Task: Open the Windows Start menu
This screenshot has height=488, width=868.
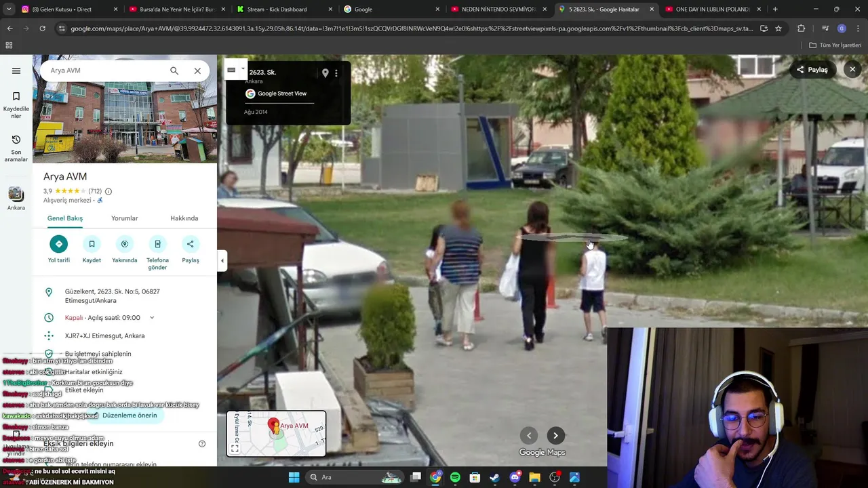Action: (294, 477)
